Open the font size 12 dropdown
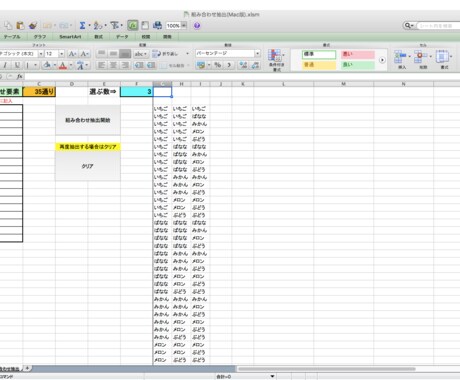460x380 pixels. (61, 54)
